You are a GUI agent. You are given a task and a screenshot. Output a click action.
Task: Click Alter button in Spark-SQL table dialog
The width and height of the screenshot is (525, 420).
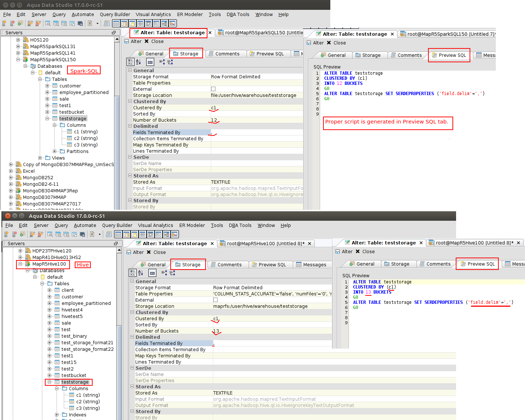click(133, 42)
